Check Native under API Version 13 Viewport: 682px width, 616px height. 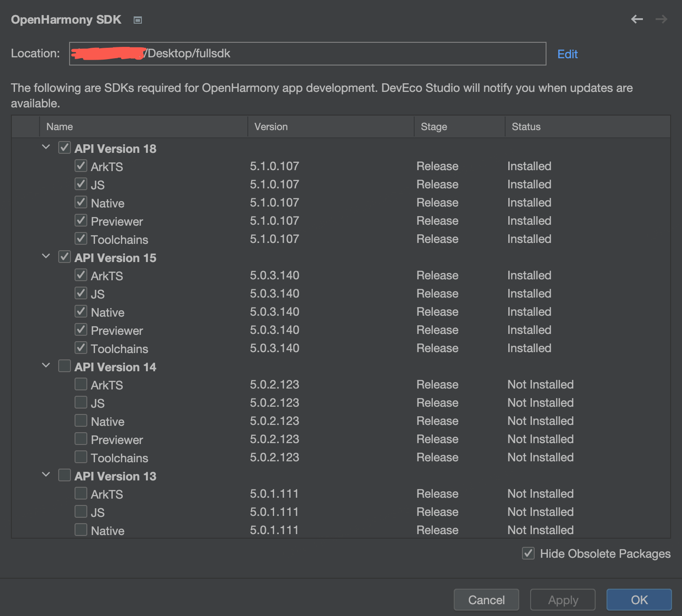(x=81, y=530)
